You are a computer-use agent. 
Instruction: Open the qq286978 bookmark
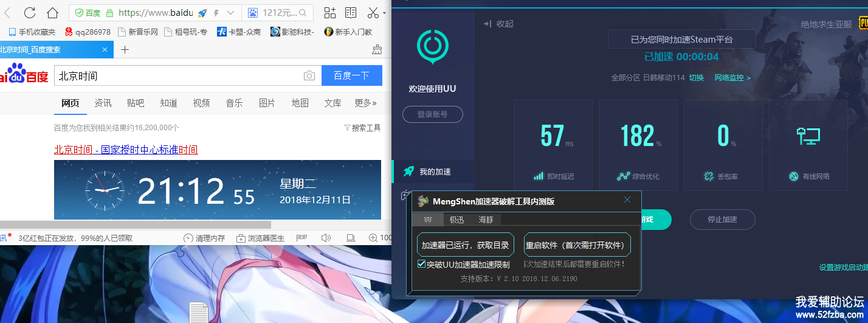point(88,32)
